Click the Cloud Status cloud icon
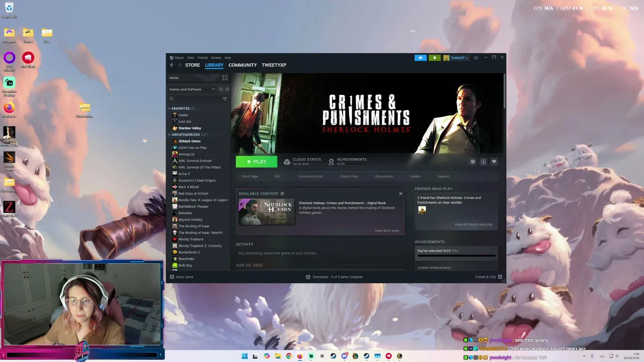Image resolution: width=644 pixels, height=362 pixels. click(x=287, y=161)
